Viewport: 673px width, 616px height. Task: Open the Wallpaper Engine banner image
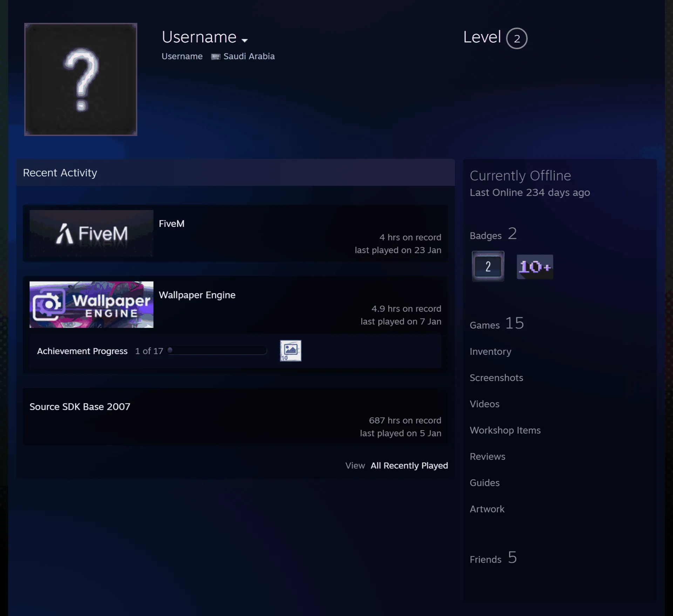91,304
